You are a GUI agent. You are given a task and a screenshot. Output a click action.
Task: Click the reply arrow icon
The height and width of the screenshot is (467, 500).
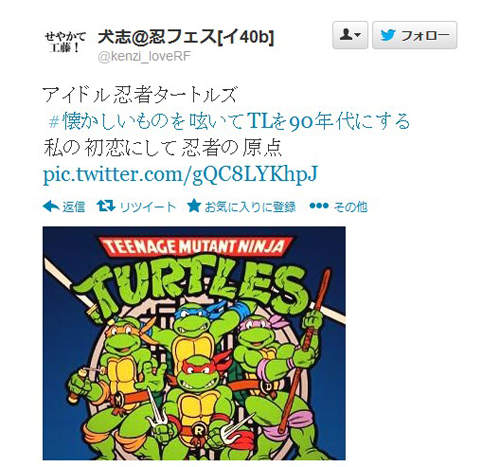51,207
